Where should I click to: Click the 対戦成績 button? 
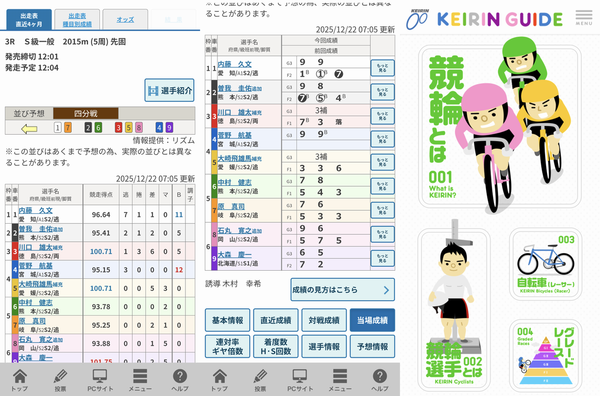click(x=324, y=320)
